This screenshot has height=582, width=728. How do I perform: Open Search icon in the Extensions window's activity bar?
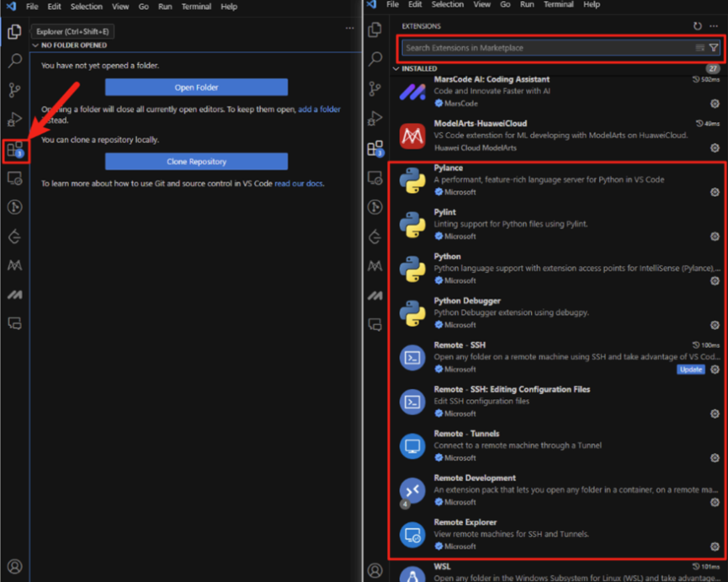pyautogui.click(x=375, y=58)
